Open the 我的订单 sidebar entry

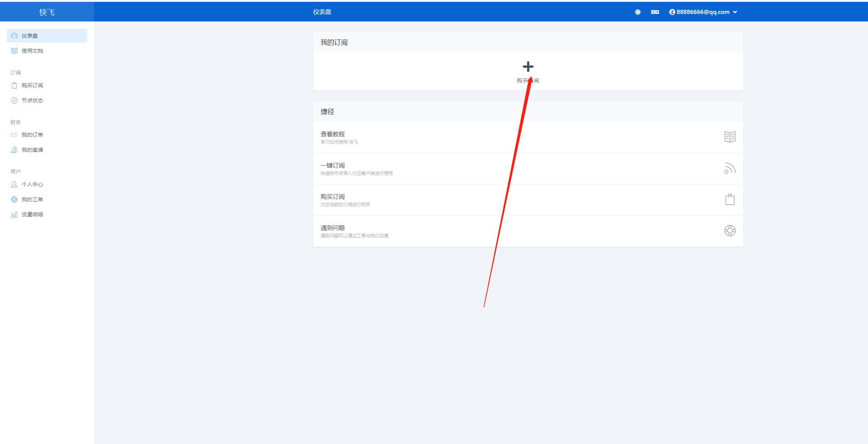point(32,135)
